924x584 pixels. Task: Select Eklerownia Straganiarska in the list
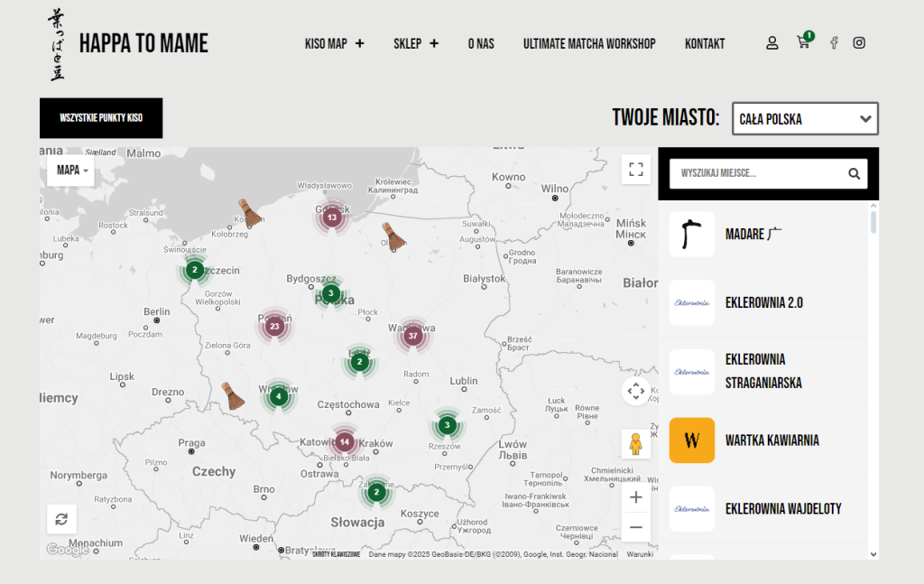coord(763,372)
